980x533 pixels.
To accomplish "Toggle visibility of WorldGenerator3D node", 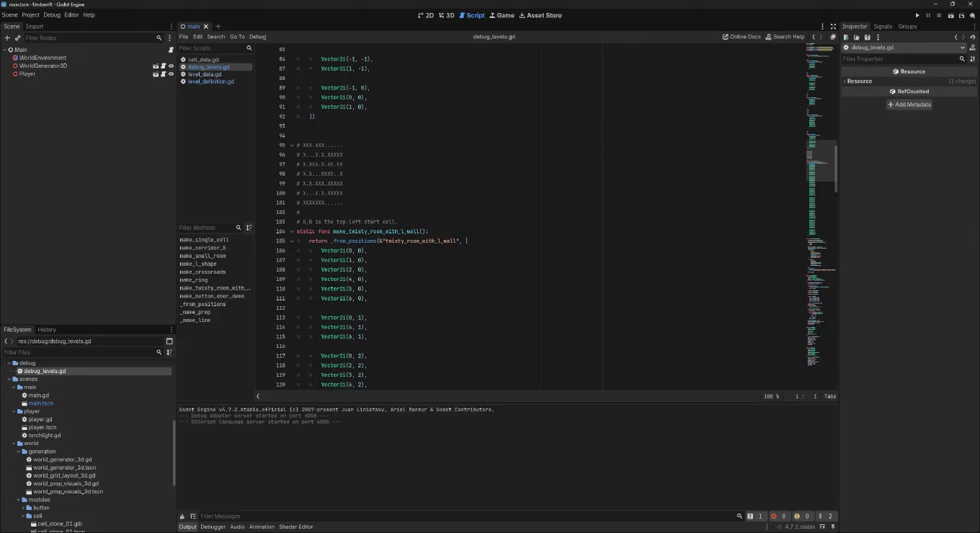I will [x=171, y=66].
